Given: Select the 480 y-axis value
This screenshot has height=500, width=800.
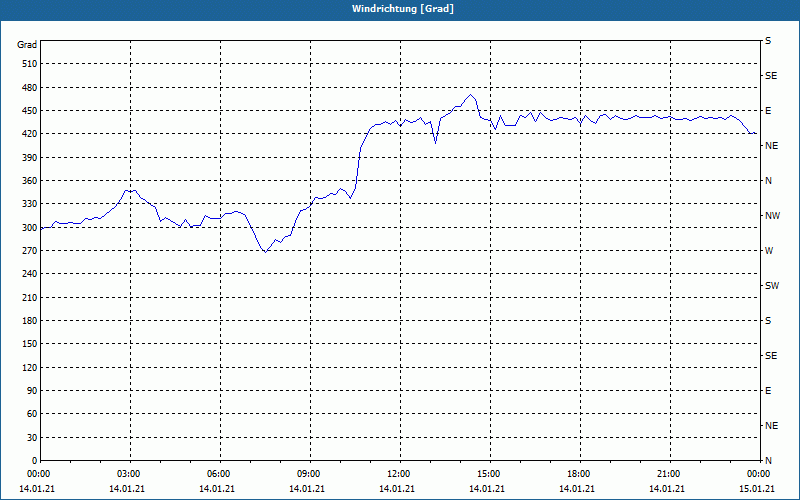Looking at the screenshot, I should coord(30,87).
